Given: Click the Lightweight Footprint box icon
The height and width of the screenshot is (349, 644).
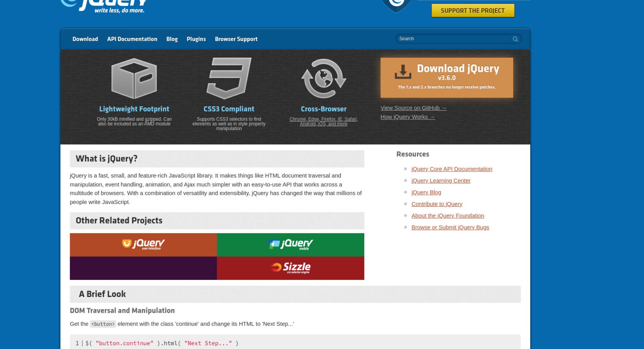Looking at the screenshot, I should pyautogui.click(x=134, y=79).
